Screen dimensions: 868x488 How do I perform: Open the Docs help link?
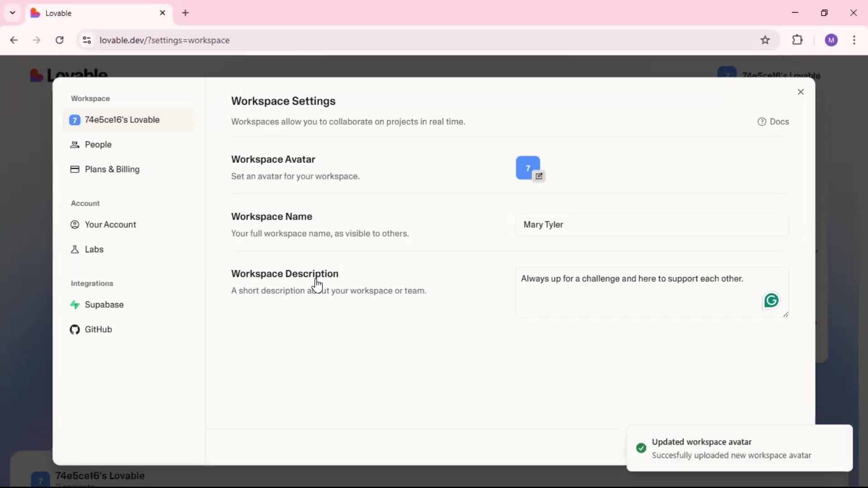(773, 122)
